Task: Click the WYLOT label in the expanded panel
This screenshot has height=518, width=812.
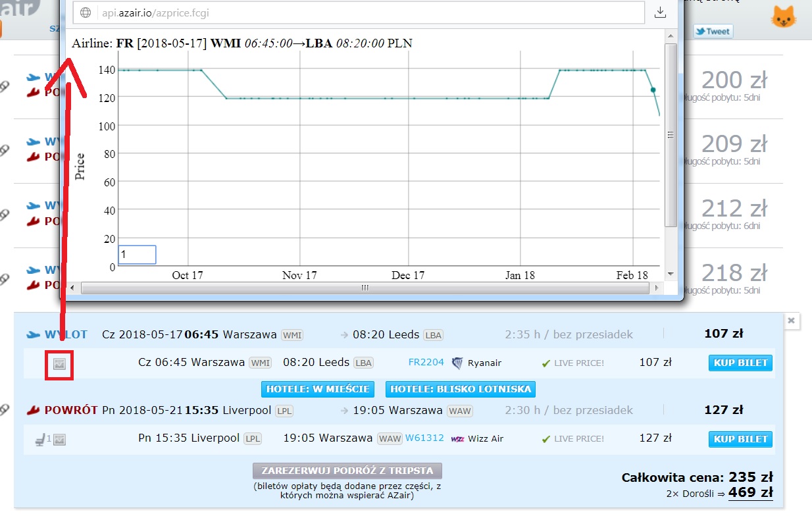Action: [66, 334]
